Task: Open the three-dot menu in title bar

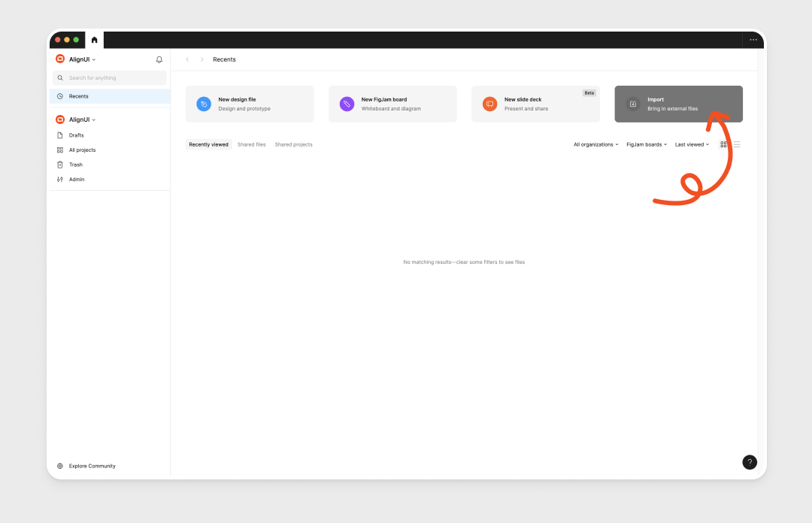Action: point(753,40)
